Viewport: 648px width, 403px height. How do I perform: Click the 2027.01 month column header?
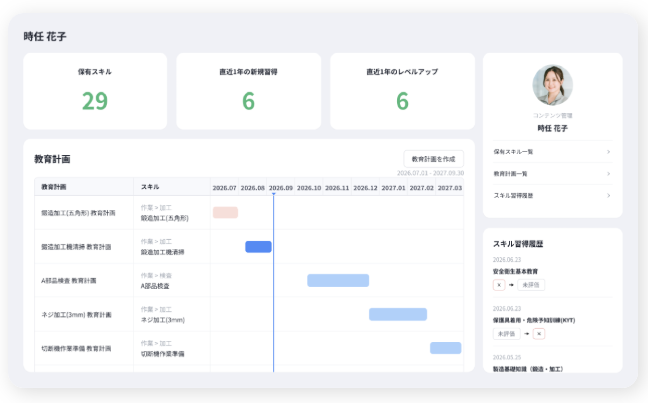[393, 188]
